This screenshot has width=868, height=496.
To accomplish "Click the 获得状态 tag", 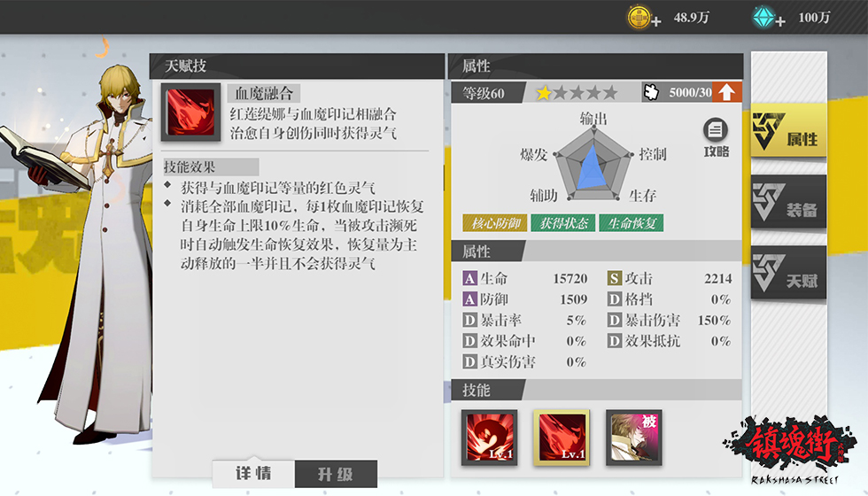I will 563,223.
